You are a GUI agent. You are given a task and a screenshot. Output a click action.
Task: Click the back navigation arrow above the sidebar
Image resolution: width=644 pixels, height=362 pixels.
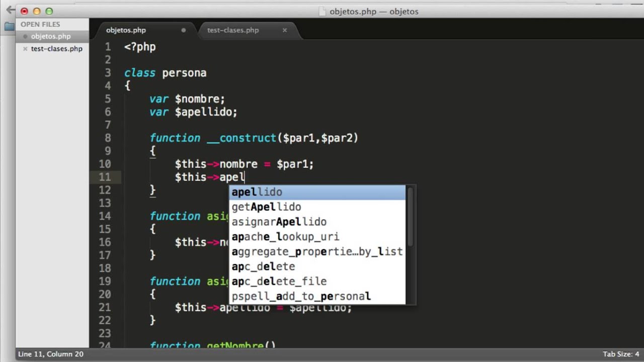[x=11, y=11]
